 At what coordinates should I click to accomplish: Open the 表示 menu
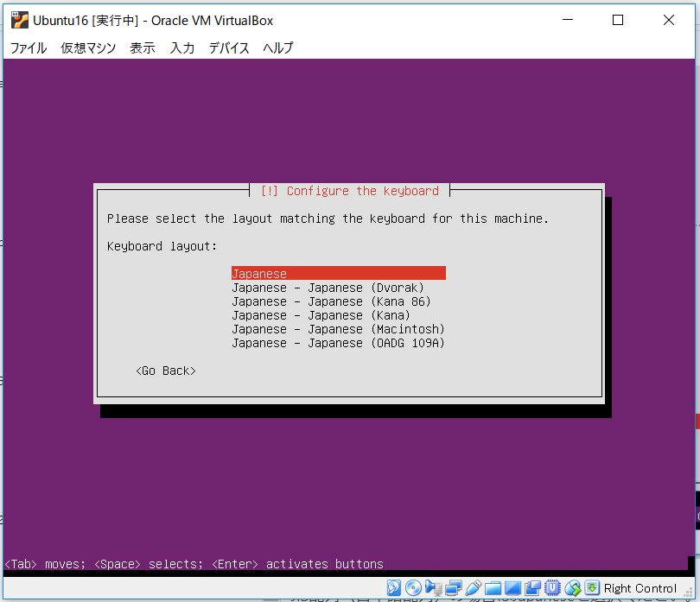coord(142,48)
